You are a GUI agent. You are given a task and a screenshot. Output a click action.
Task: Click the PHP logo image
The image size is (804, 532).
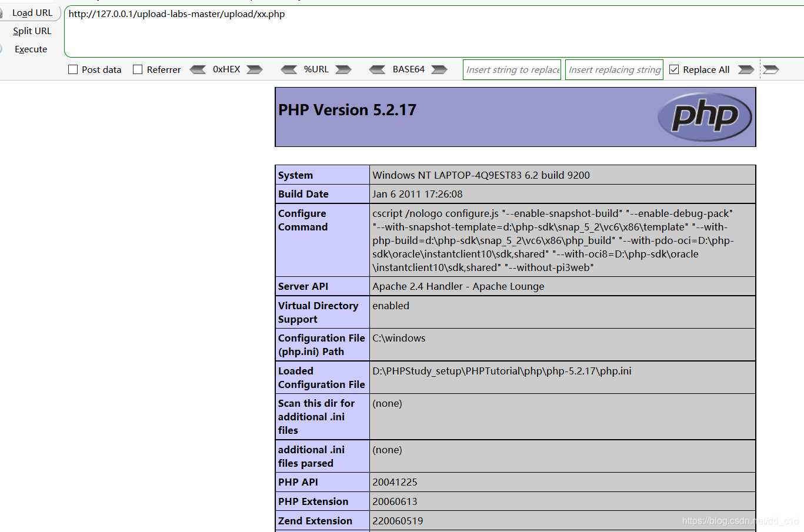tap(705, 116)
